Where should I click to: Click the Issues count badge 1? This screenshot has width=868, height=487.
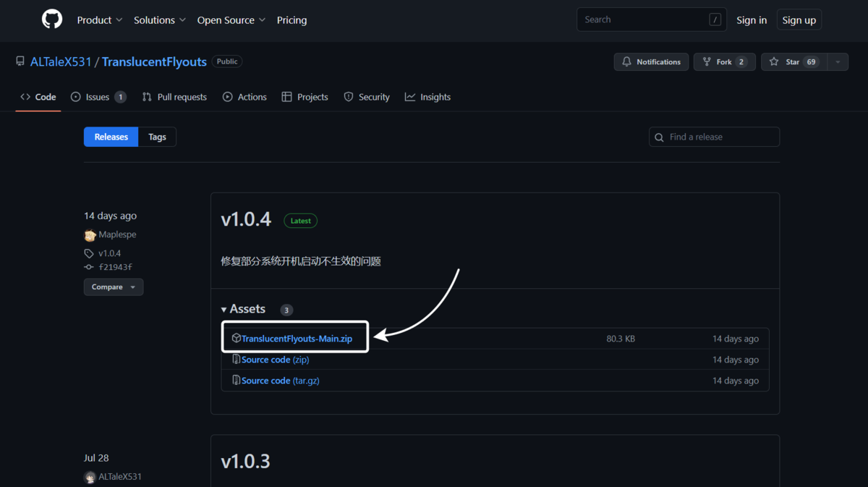120,97
